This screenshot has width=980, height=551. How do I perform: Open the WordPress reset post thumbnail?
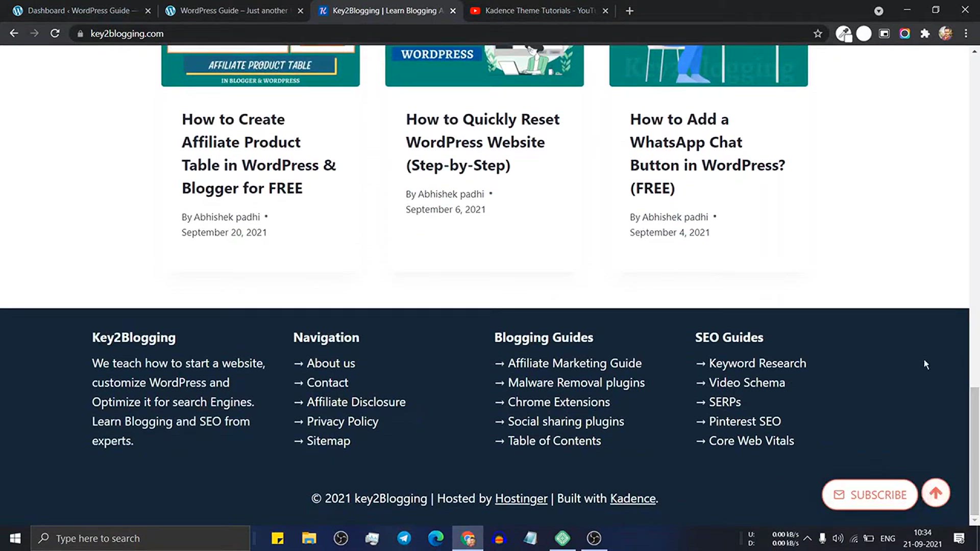coord(484,65)
